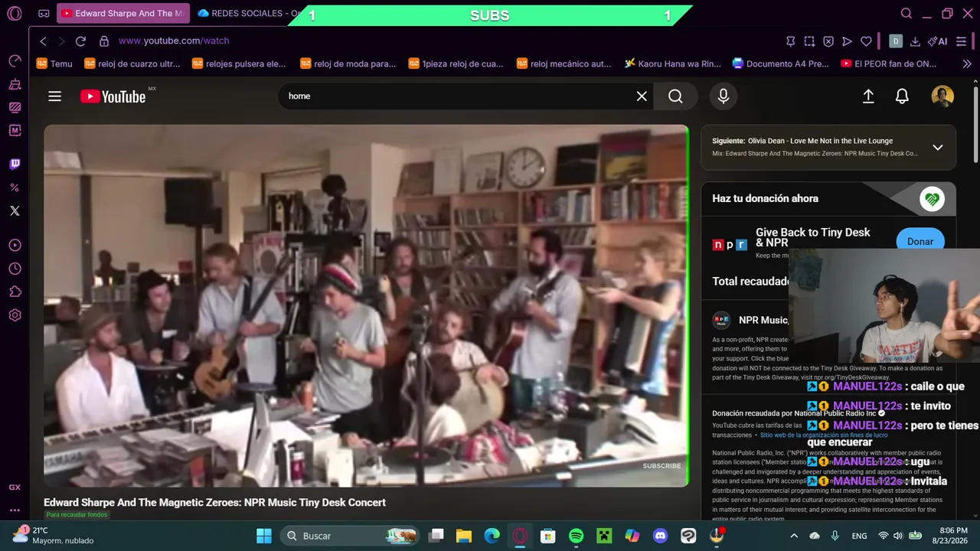
Task: Open the GX sidebar button
Action: point(15,487)
